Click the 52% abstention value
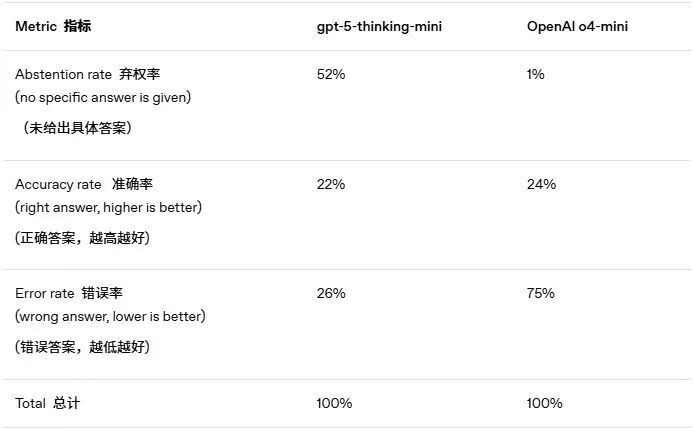The image size is (694, 431). pos(331,74)
